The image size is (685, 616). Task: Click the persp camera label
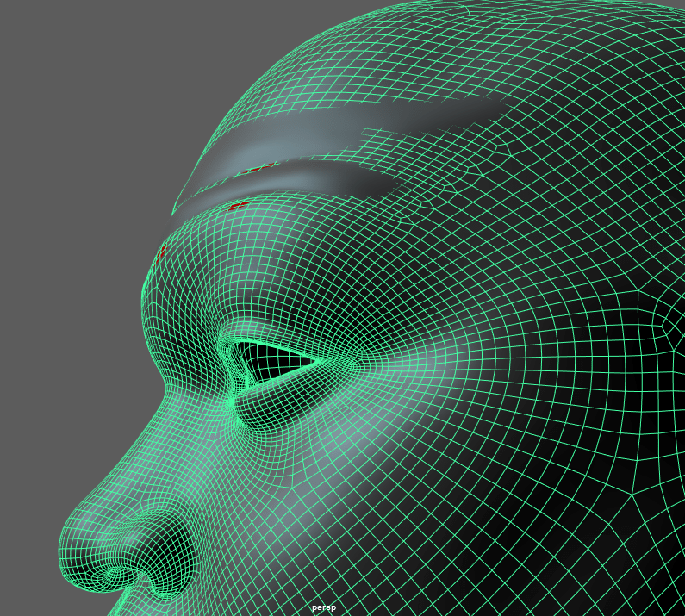pyautogui.click(x=323, y=607)
